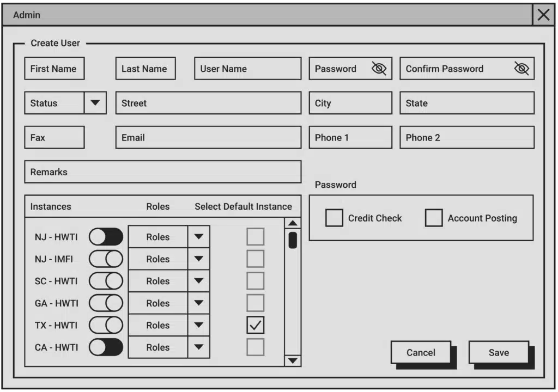
Task: Click the Save button
Action: 498,352
